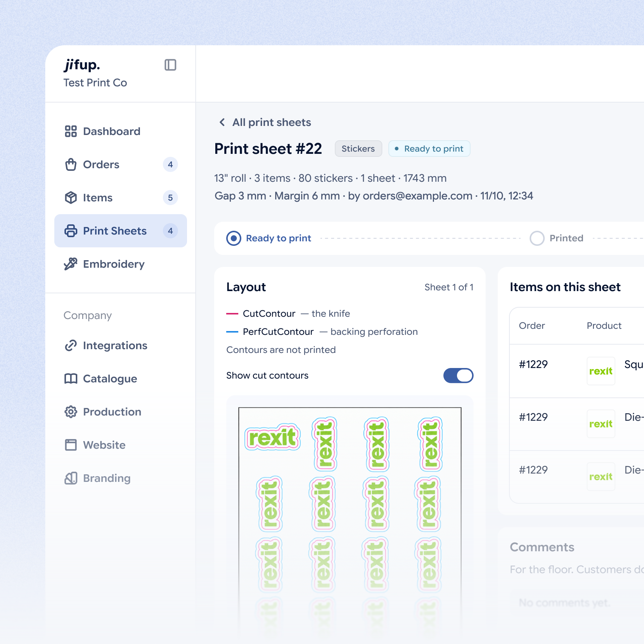Click the Orders count badge
The width and height of the screenshot is (644, 644).
tap(170, 164)
